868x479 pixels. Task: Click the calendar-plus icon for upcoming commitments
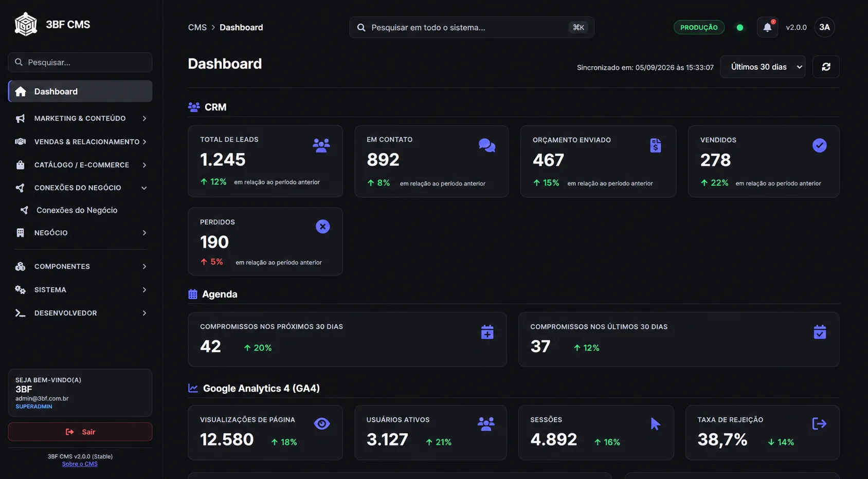pyautogui.click(x=487, y=332)
